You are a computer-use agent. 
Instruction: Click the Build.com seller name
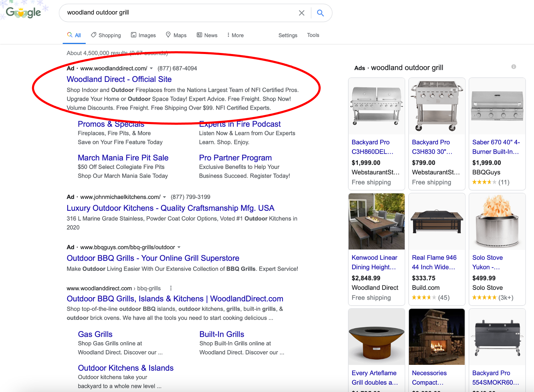tap(426, 287)
